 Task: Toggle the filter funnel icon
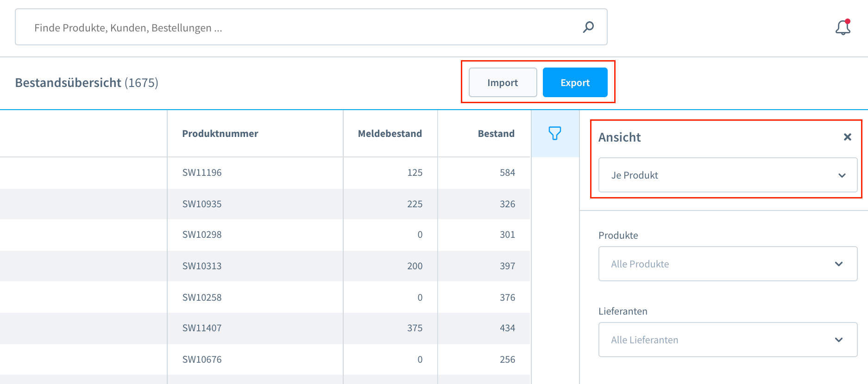point(554,133)
